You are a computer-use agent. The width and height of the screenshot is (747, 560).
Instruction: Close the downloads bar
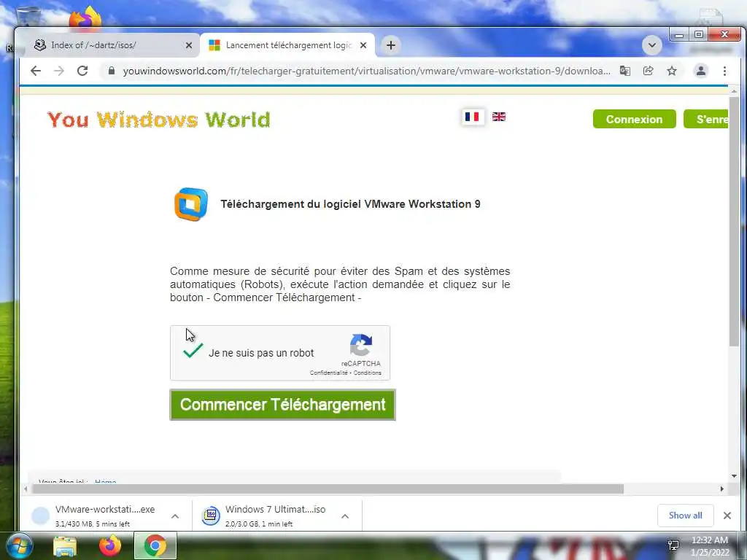pos(727,516)
